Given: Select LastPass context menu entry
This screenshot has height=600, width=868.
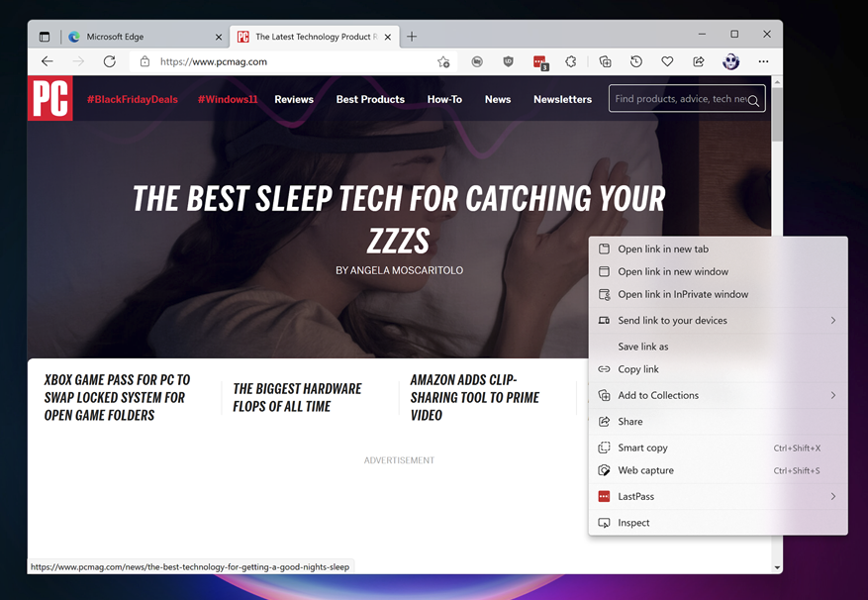Looking at the screenshot, I should tap(718, 496).
